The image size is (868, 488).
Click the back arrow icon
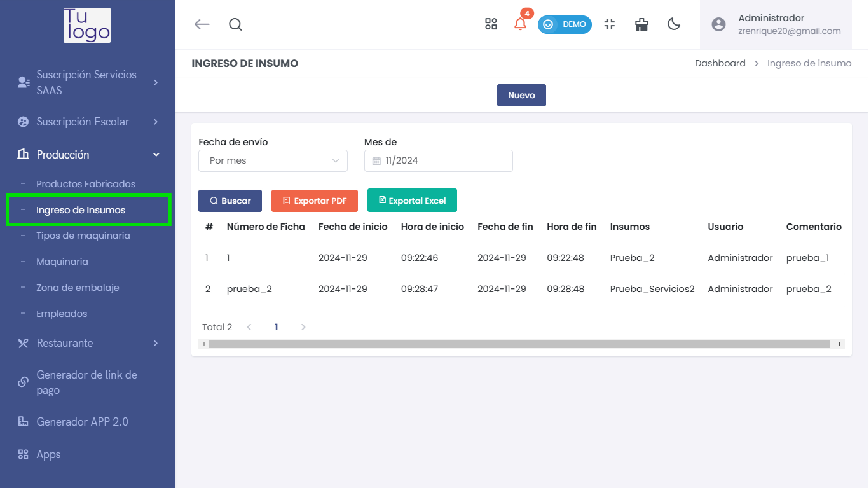(202, 24)
